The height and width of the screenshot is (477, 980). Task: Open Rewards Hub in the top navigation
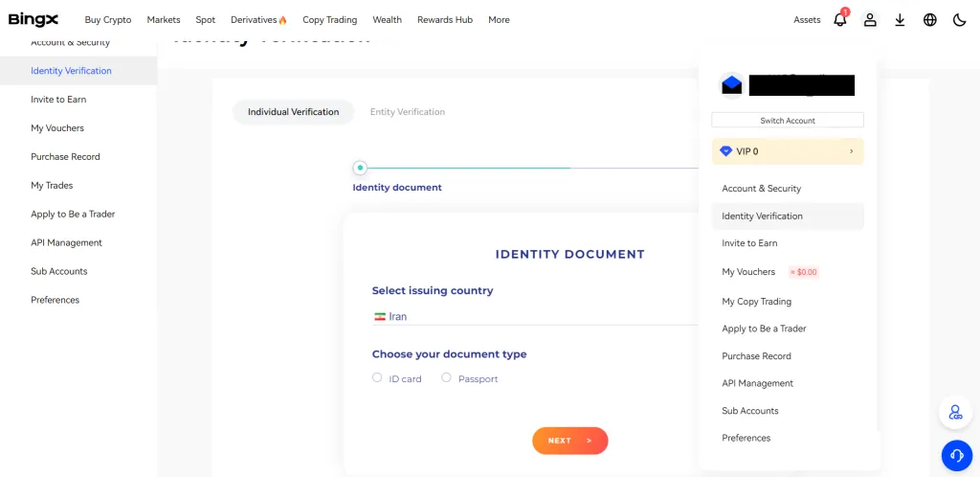pyautogui.click(x=445, y=20)
